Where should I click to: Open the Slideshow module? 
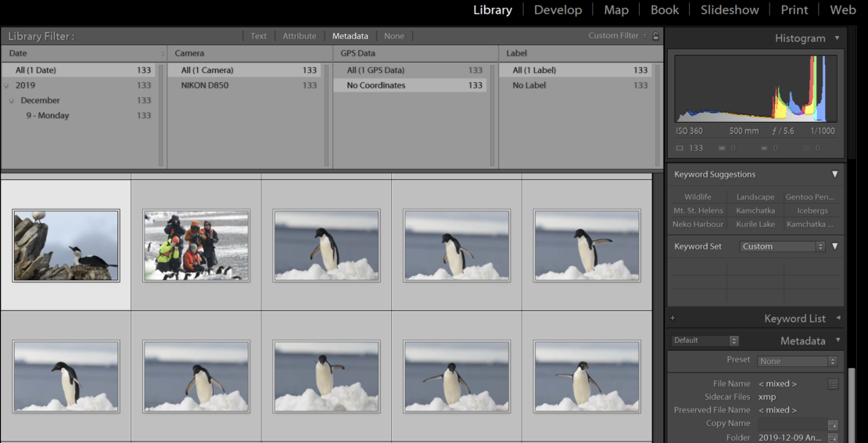730,10
